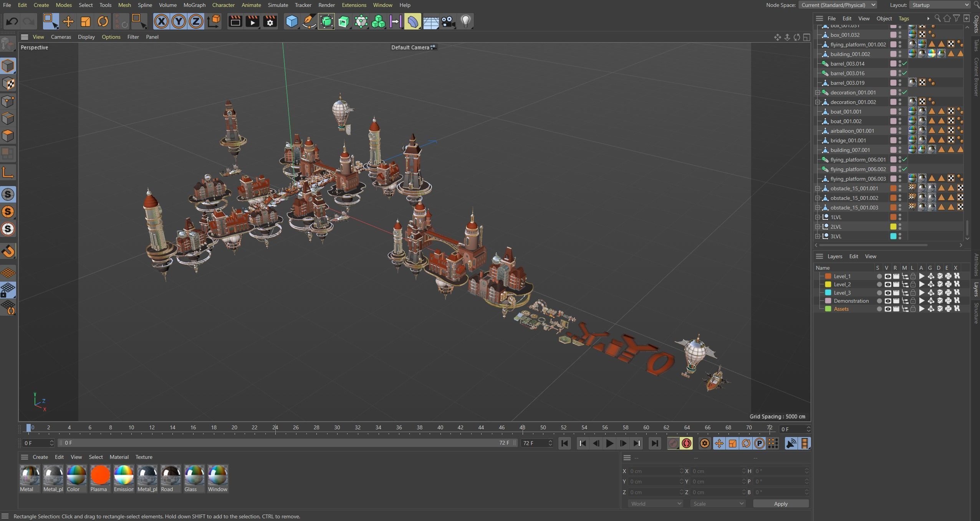The width and height of the screenshot is (980, 521).
Task: Add a Light object
Action: 465,21
